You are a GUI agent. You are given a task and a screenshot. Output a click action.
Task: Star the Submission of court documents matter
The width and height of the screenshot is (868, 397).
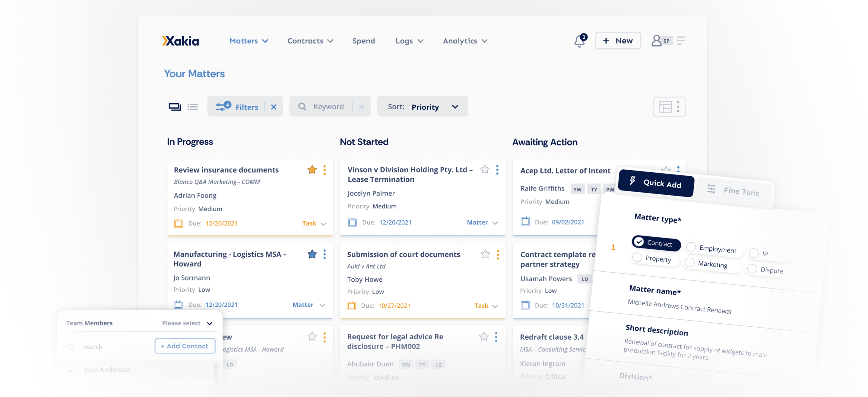485,254
